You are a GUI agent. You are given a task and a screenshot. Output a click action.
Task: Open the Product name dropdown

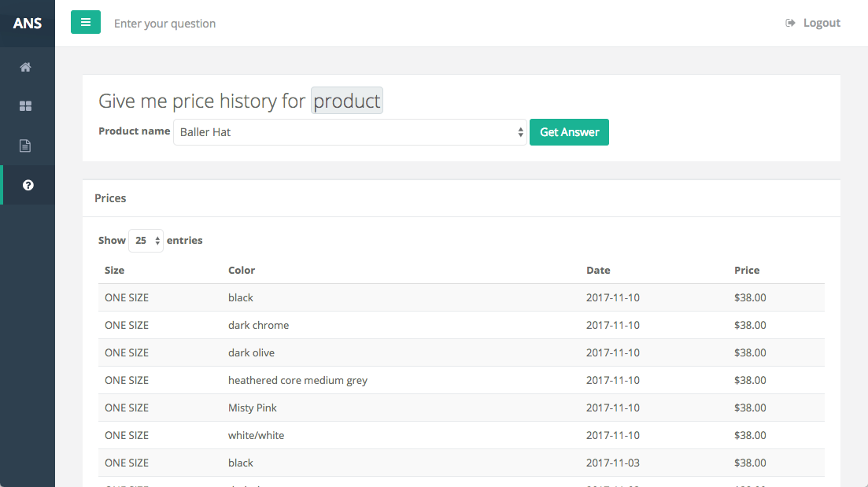[x=349, y=132]
